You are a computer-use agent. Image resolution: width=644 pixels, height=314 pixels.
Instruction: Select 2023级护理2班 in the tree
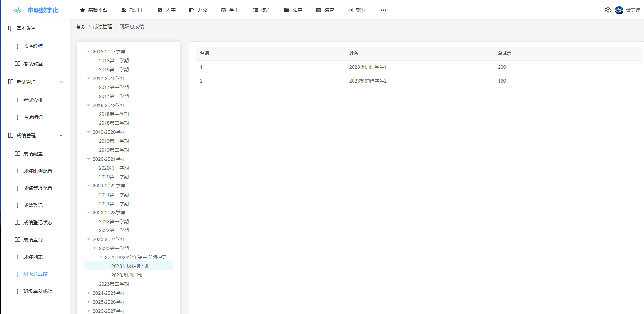coord(127,275)
